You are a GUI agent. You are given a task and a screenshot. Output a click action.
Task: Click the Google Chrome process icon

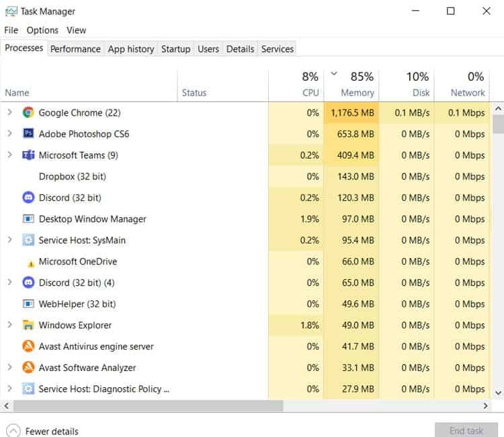(28, 112)
